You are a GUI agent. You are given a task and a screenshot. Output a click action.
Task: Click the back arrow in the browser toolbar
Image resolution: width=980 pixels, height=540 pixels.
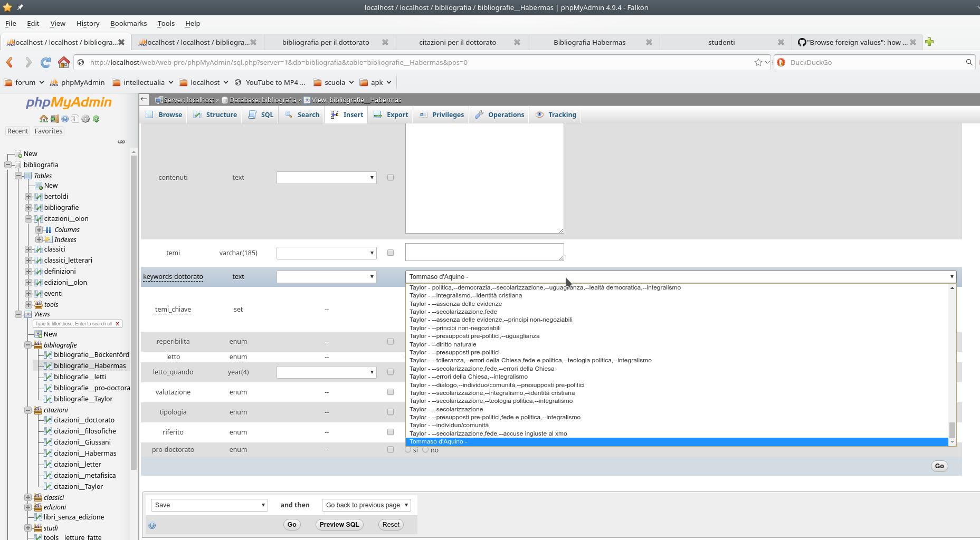(x=9, y=62)
